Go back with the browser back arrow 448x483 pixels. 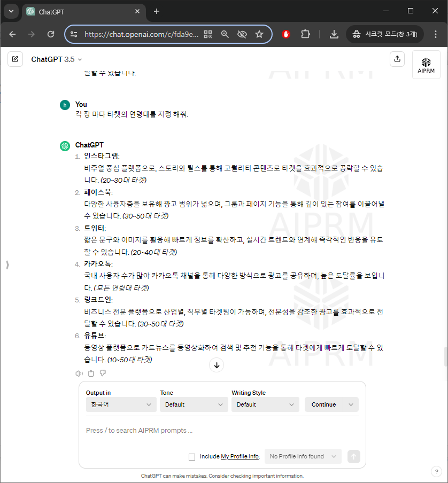click(12, 34)
